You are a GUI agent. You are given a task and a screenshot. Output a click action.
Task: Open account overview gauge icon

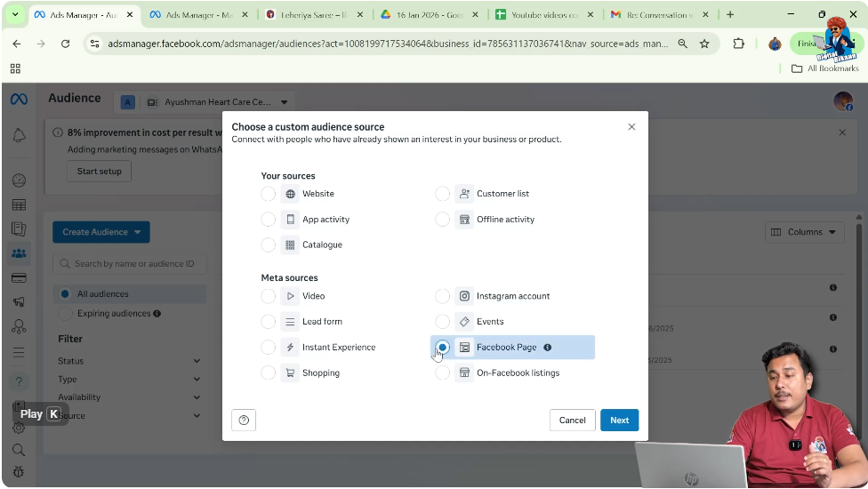coord(19,180)
